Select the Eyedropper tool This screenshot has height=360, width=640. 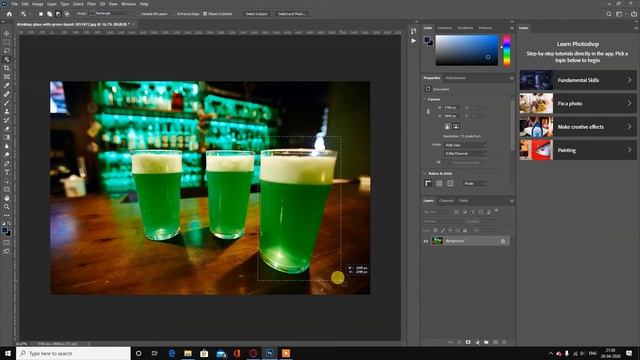click(x=7, y=85)
